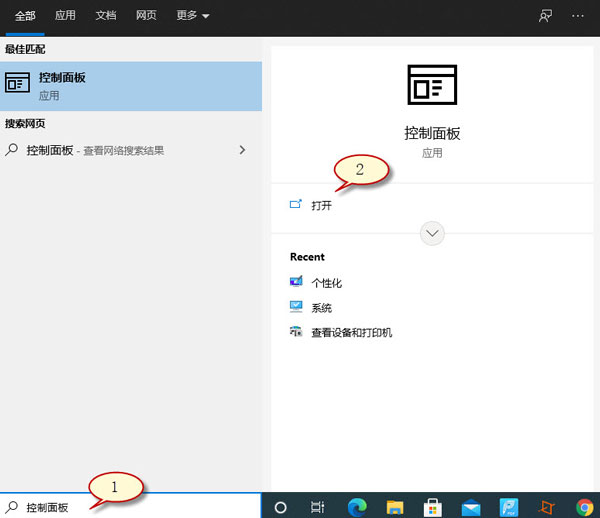600x518 pixels.
Task: Switch to the 网页 tab
Action: coord(146,16)
